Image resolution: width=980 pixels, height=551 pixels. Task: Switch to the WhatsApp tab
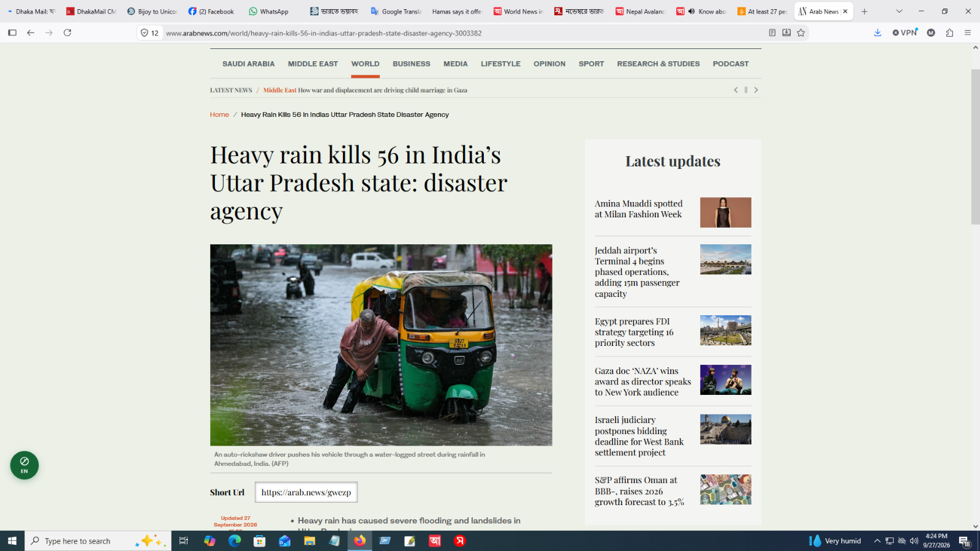[x=269, y=12]
